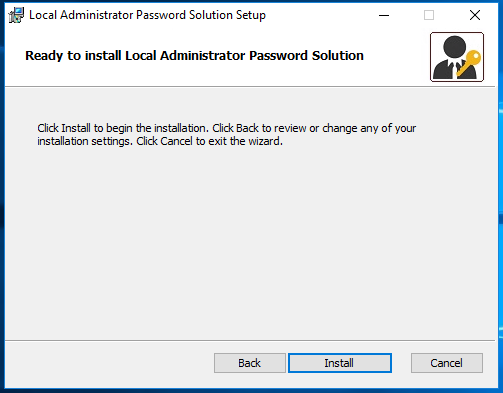Click the word 'Cancel' in instruction paragraph
Screen dimensions: 503x393
click(x=176, y=141)
